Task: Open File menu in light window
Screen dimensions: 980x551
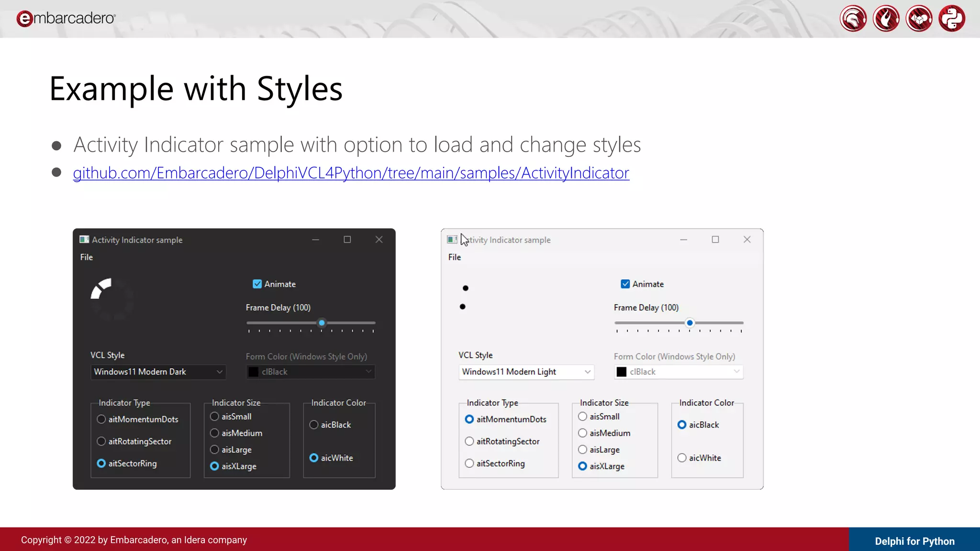Action: tap(455, 257)
